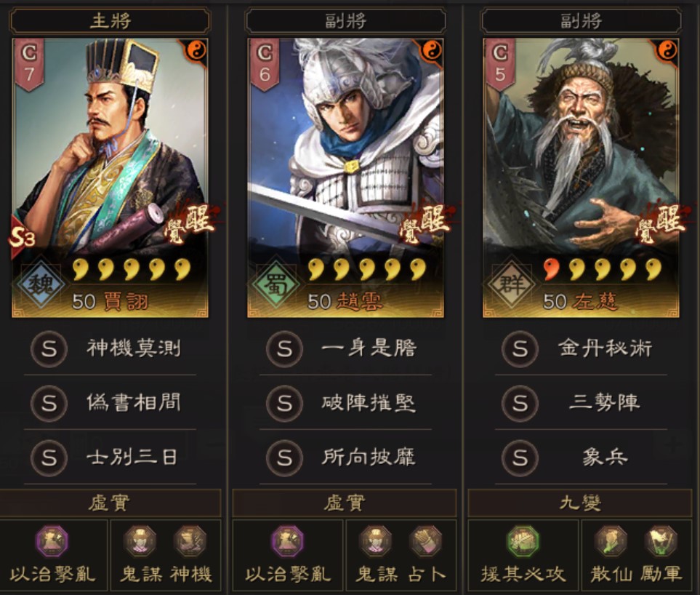Click the green 援其必攻 icon under 左慈

(523, 541)
